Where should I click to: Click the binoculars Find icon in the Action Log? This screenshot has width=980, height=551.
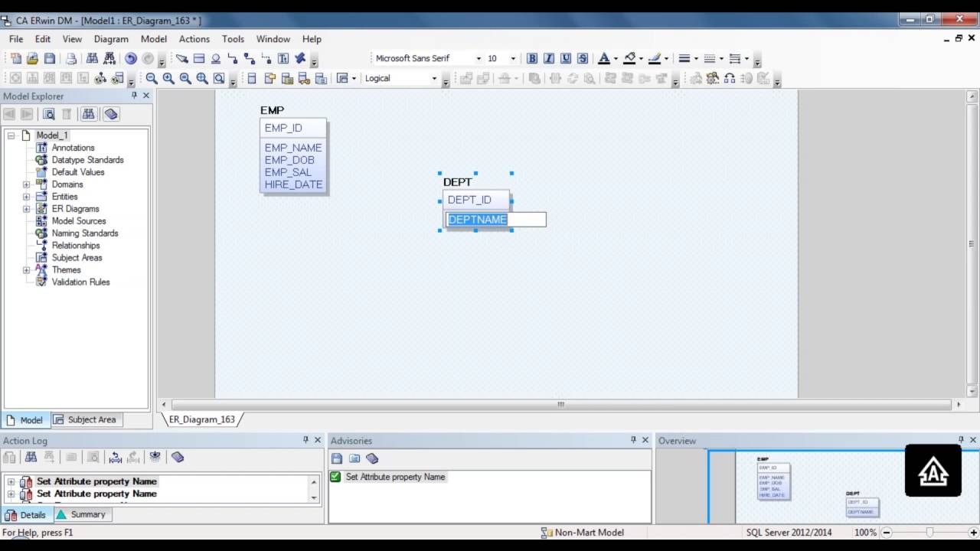click(x=31, y=457)
